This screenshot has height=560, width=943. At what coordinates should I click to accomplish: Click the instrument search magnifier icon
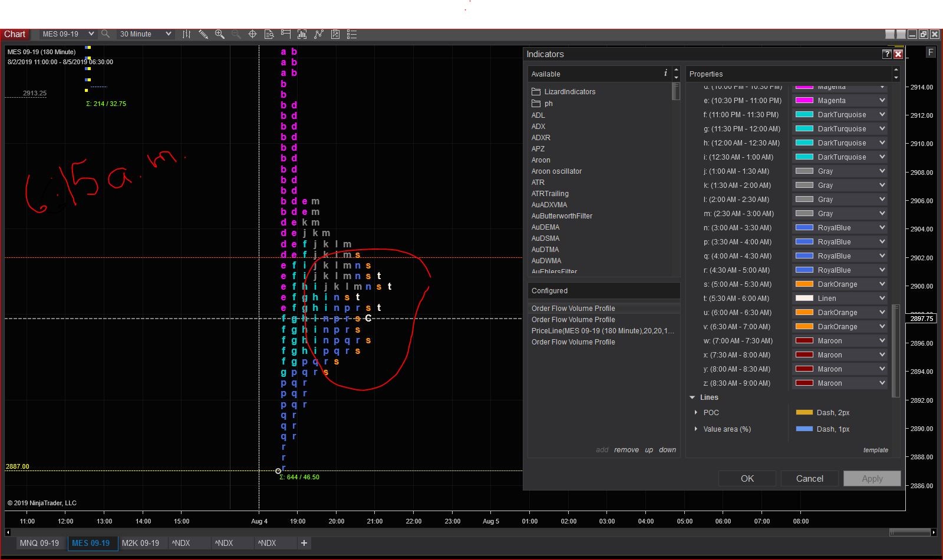click(x=105, y=34)
